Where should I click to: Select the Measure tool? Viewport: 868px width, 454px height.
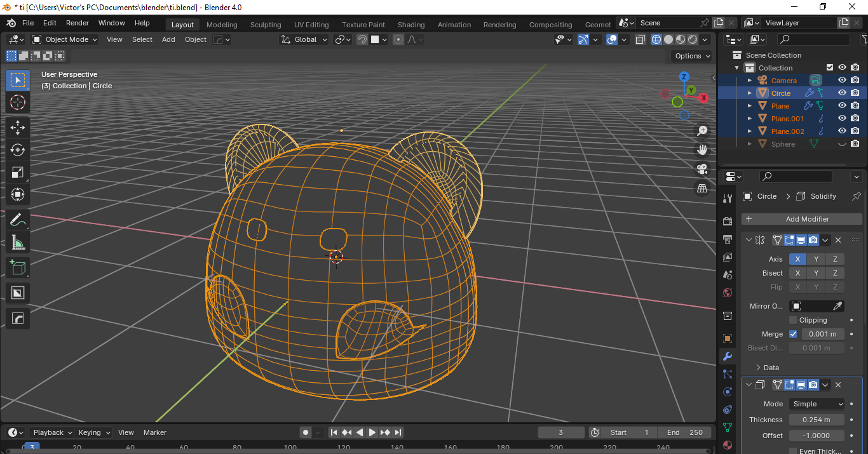click(x=18, y=243)
